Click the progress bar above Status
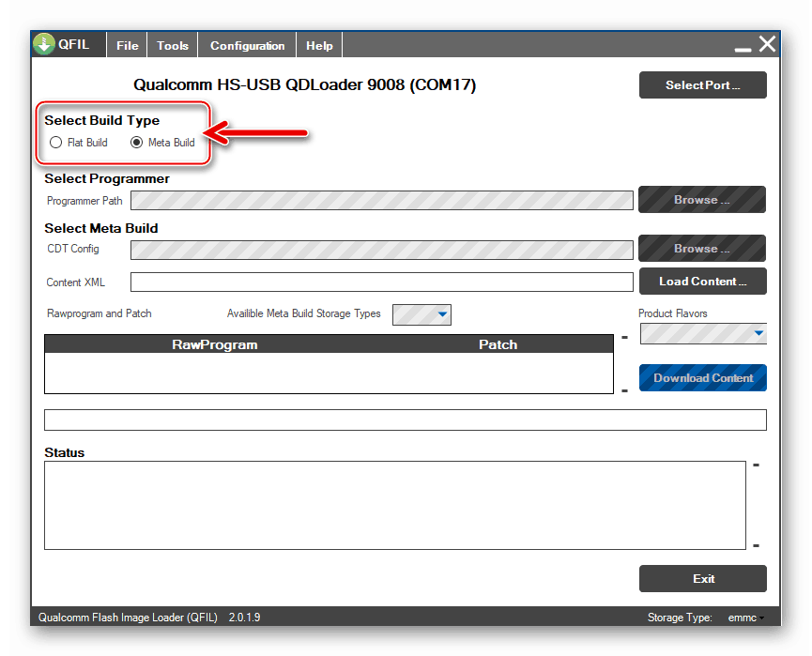Screen dimensions: 812x656 point(405,420)
